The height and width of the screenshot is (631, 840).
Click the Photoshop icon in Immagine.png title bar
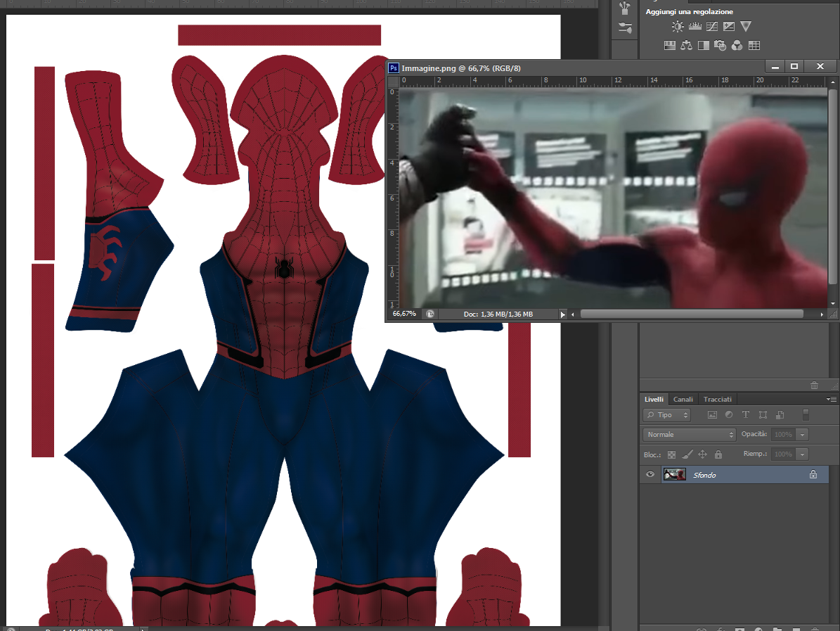[x=394, y=68]
